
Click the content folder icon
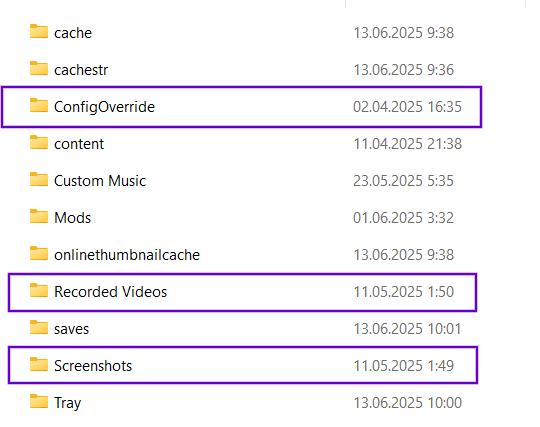click(x=39, y=142)
